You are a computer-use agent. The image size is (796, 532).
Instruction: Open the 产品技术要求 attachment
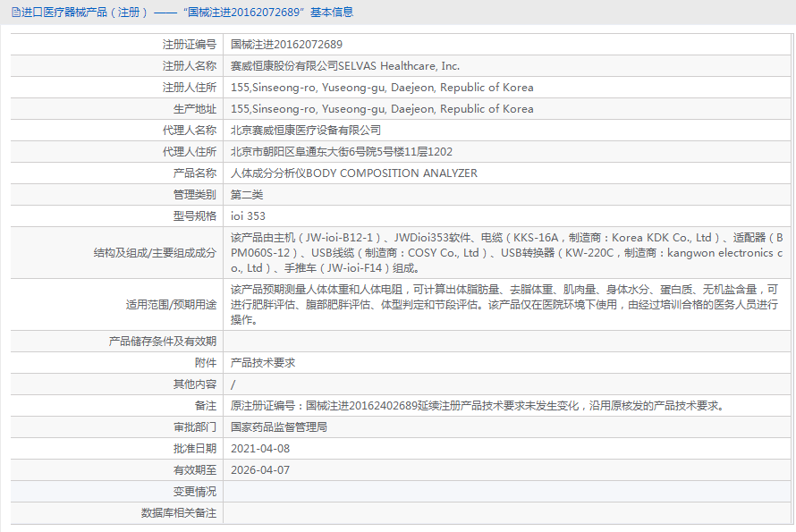click(263, 363)
